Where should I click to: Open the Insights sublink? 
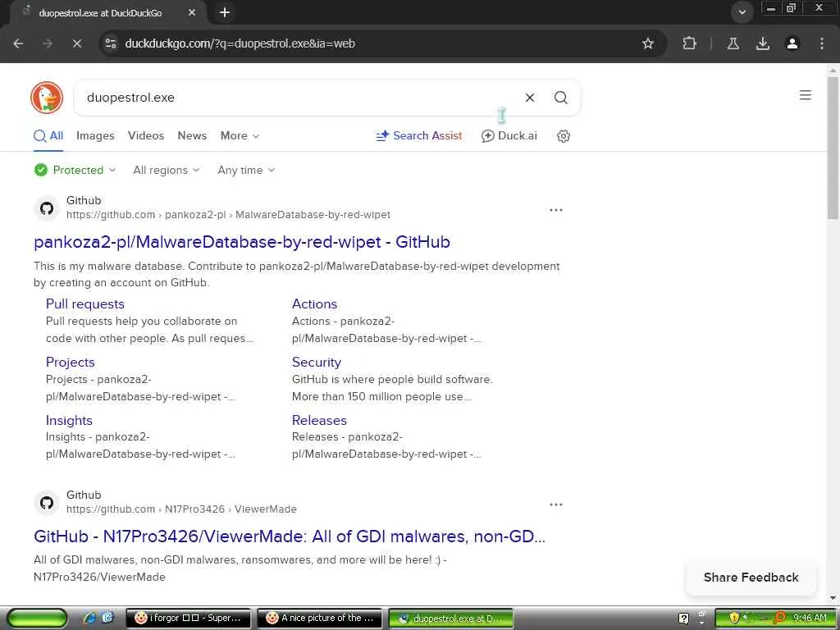point(69,421)
